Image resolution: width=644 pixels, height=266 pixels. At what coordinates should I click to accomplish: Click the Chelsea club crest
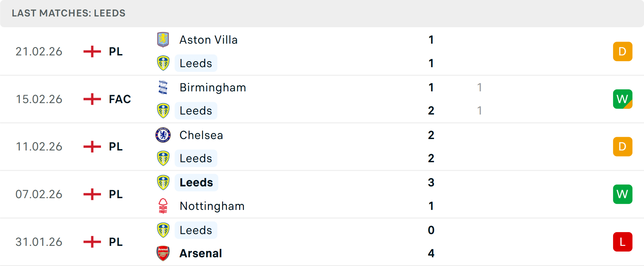click(x=163, y=135)
